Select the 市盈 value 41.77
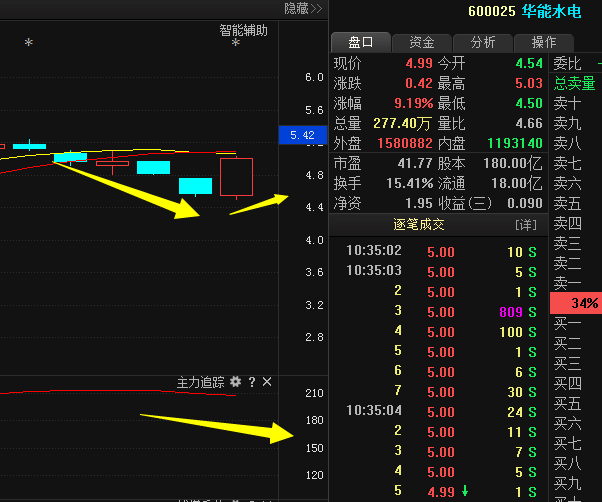The image size is (602, 502). (x=415, y=163)
